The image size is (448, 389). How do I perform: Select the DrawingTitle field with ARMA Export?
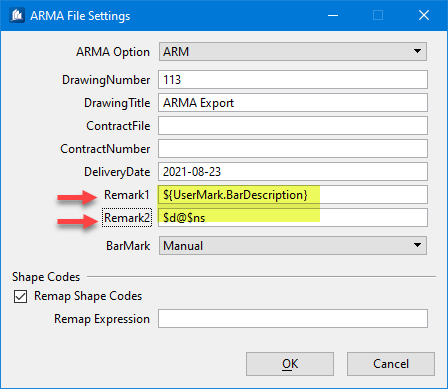(x=293, y=103)
